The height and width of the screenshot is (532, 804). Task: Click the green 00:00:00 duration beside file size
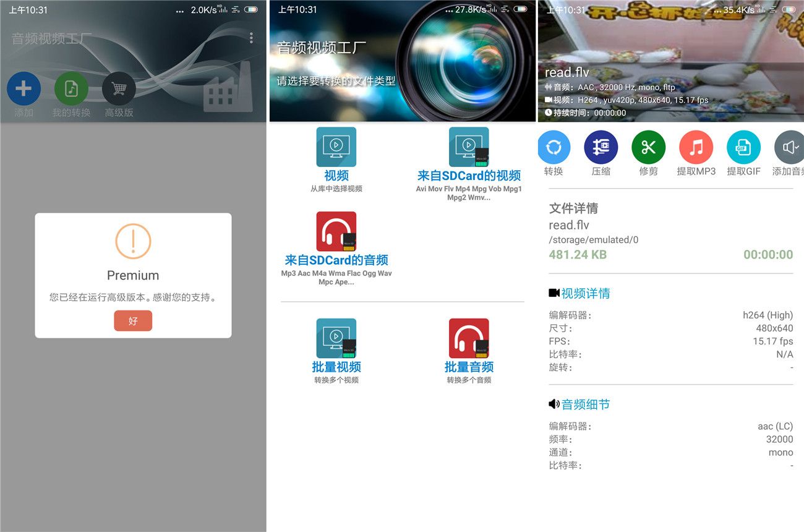[x=768, y=254]
